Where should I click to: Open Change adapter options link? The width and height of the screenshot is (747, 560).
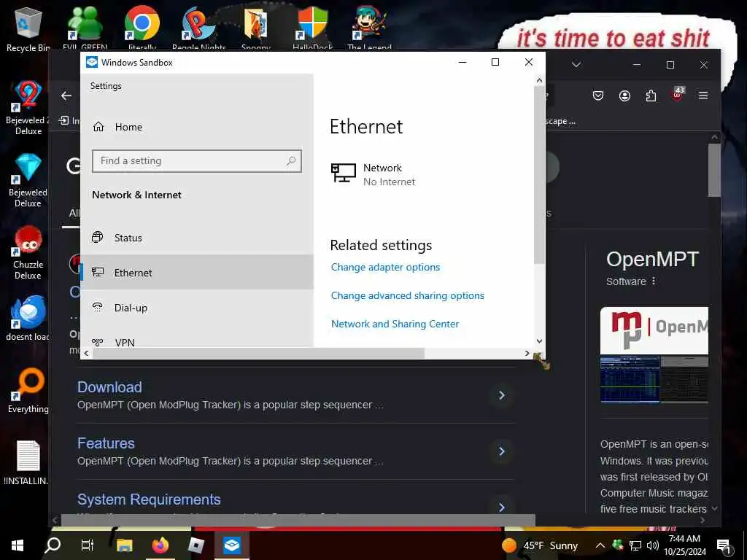click(x=385, y=267)
